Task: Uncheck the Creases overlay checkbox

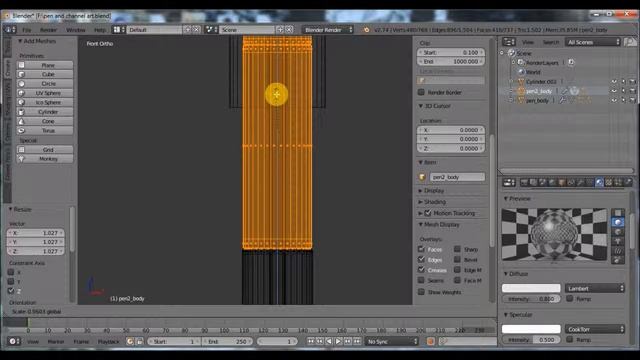Action: (x=421, y=270)
